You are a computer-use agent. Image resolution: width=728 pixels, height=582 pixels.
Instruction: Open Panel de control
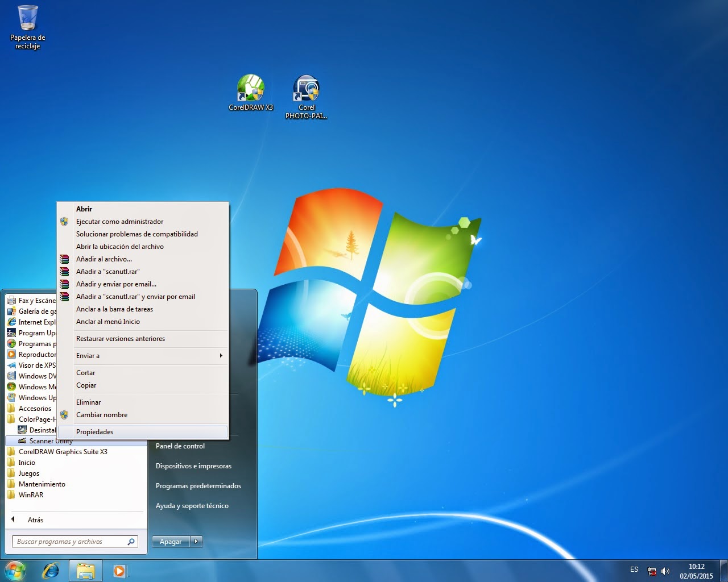180,446
